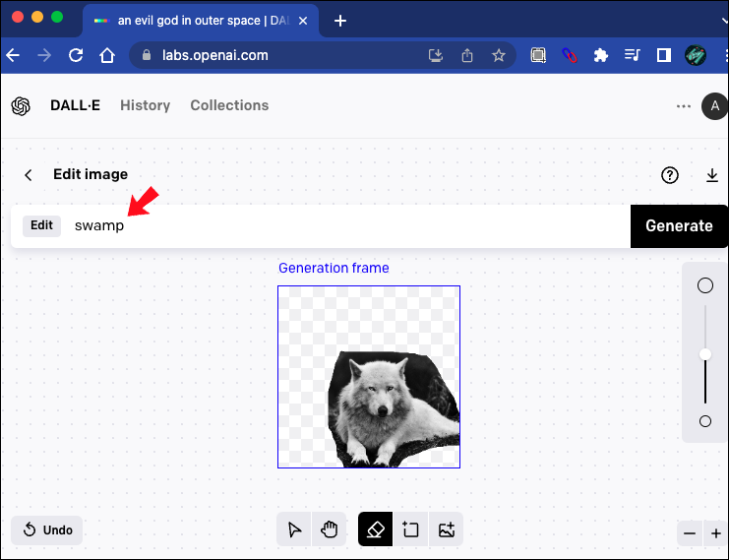729x560 pixels.
Task: Open the account avatar menu
Action: pos(714,106)
